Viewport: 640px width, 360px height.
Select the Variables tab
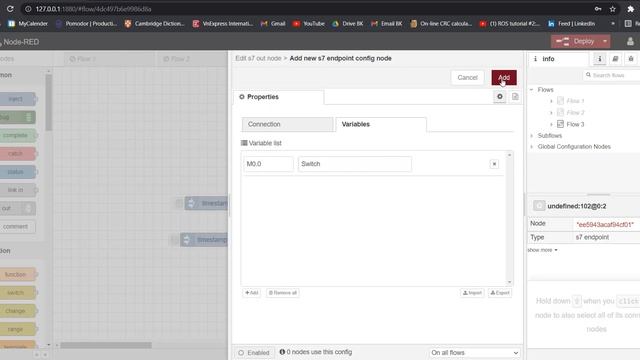point(381,124)
